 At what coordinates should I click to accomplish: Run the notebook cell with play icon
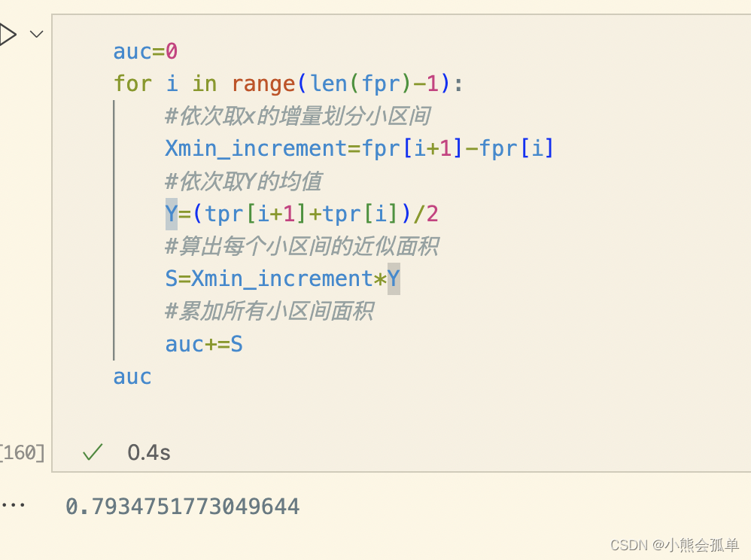click(7, 35)
